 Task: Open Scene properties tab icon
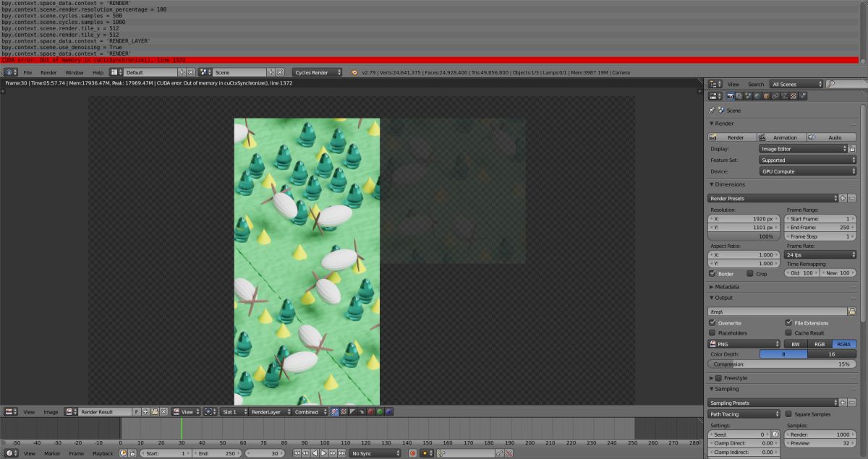(x=748, y=95)
